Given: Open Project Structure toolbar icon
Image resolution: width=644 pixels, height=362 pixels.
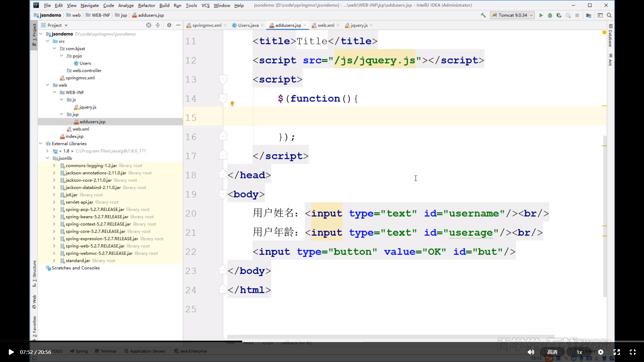Looking at the screenshot, I should point(589,15).
